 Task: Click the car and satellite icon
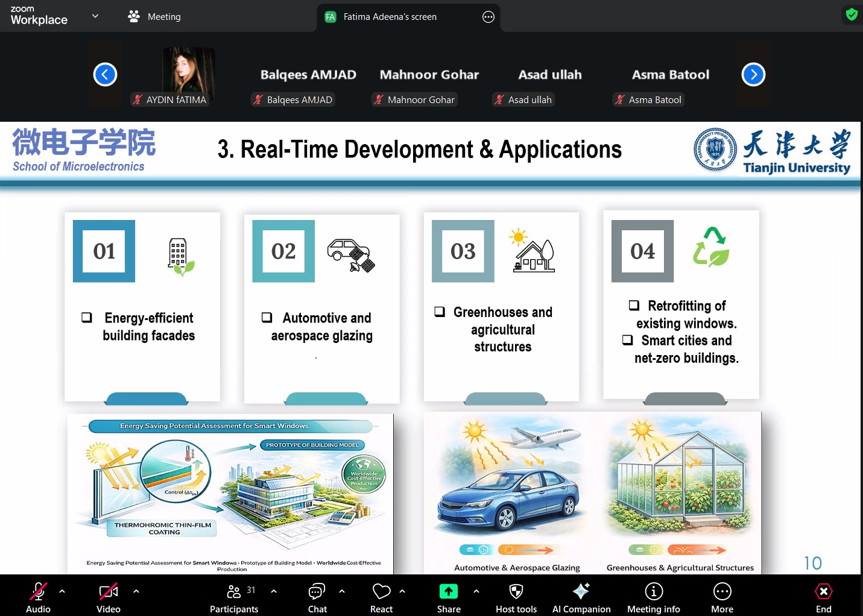click(x=351, y=256)
